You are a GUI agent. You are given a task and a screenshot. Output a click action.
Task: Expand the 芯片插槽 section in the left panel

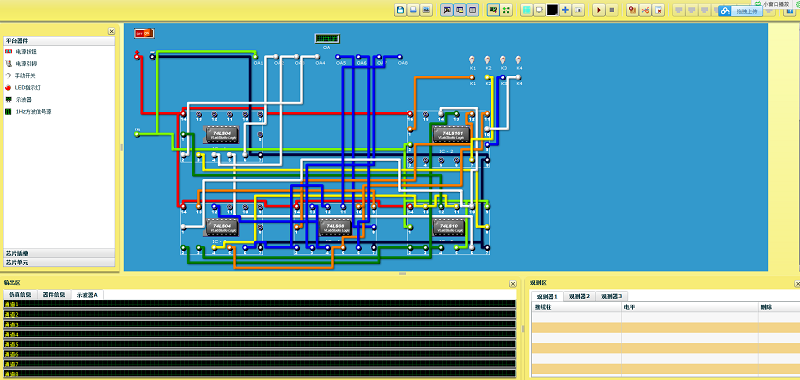(x=59, y=253)
